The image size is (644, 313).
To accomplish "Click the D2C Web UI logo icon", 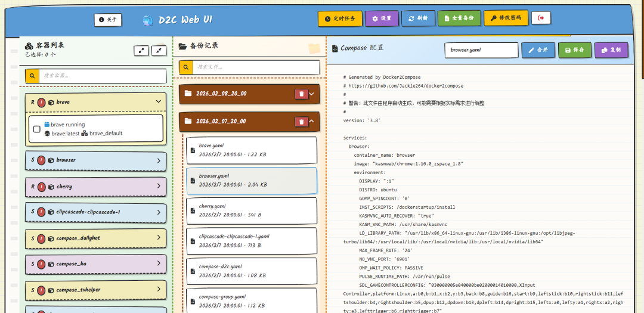I will 148,20.
